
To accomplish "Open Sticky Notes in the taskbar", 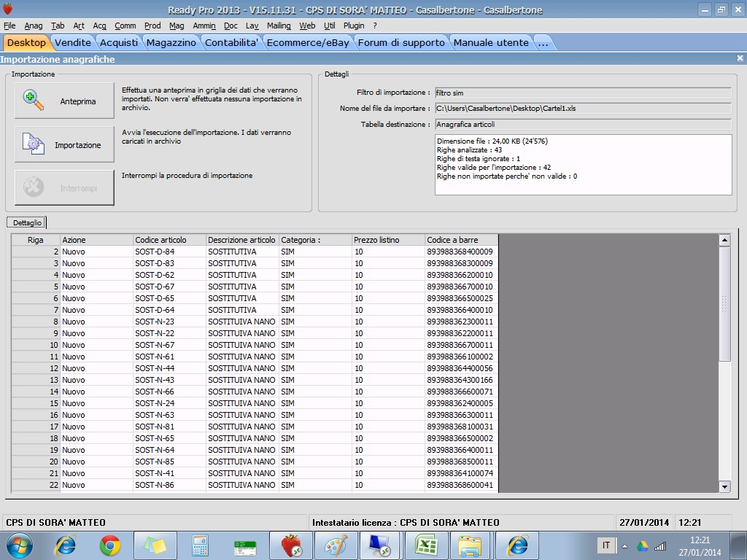I will point(155,545).
